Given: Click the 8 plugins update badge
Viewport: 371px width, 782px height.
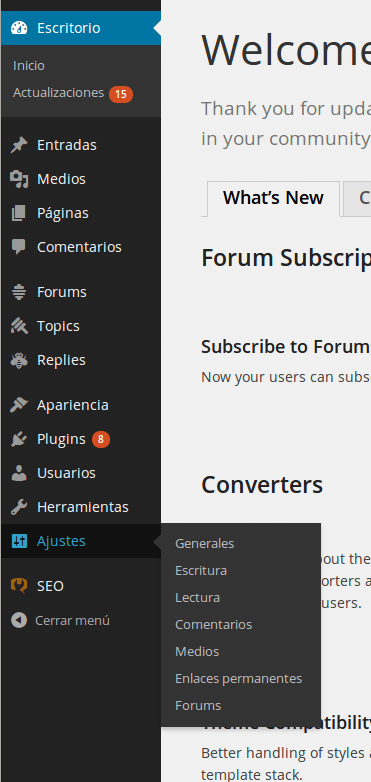Looking at the screenshot, I should 101,439.
